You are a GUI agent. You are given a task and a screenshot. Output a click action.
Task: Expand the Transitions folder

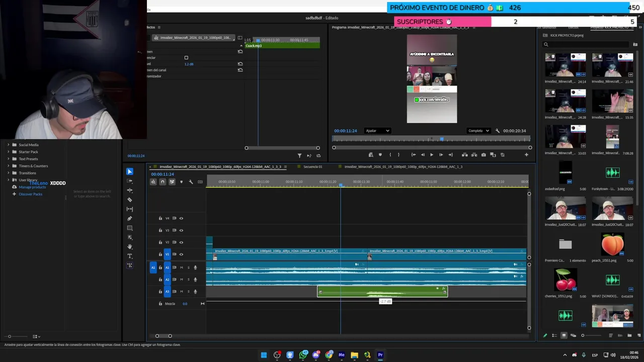tap(8, 173)
